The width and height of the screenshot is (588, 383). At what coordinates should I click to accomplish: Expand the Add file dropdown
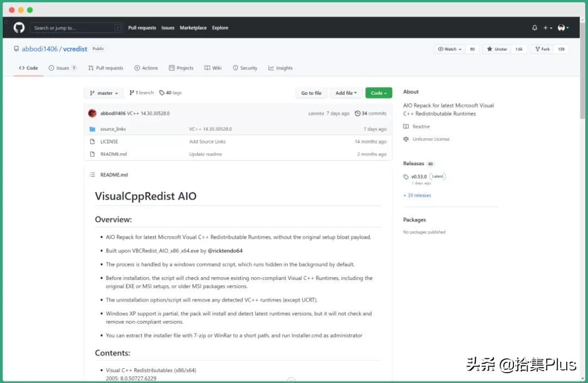346,93
